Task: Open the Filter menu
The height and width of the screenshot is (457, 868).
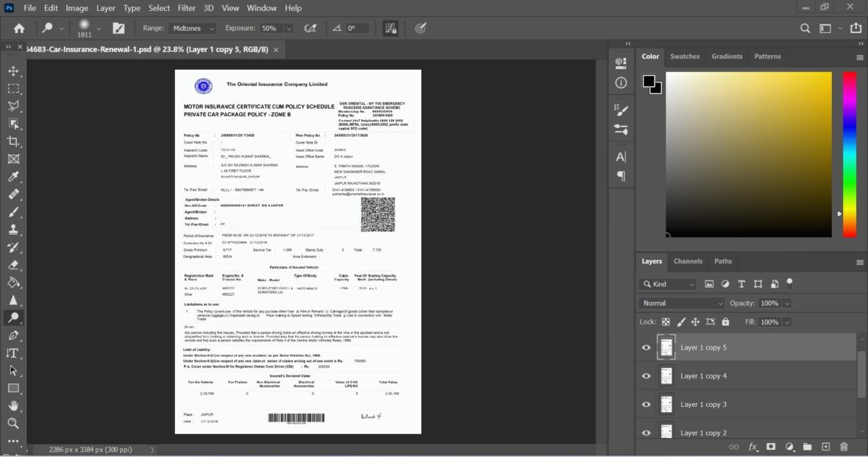Action: pos(186,8)
